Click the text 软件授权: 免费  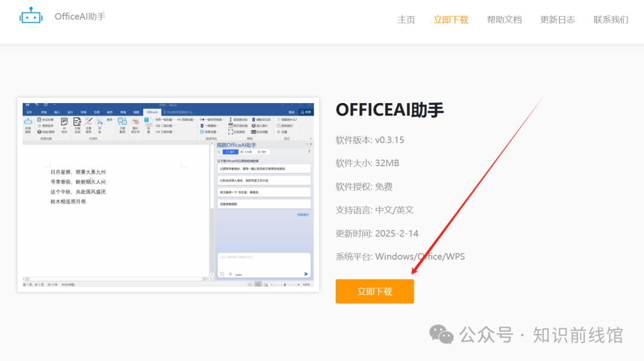(364, 186)
